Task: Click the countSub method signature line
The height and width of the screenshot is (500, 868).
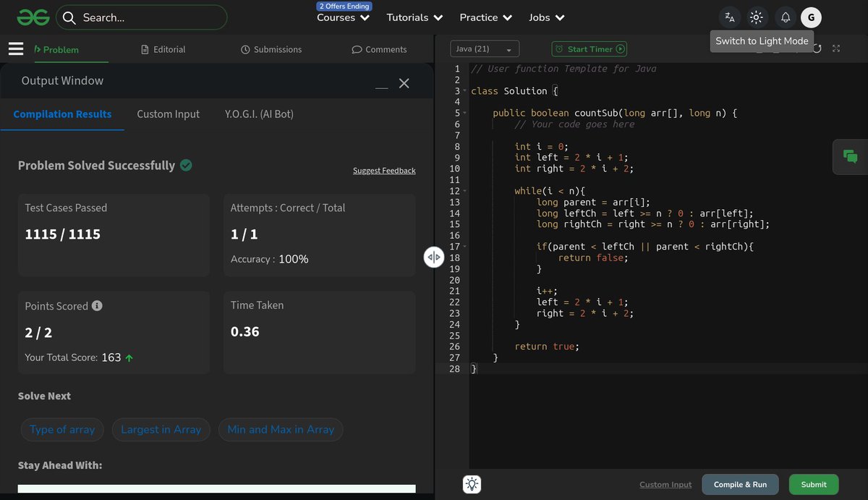Action: click(x=615, y=113)
